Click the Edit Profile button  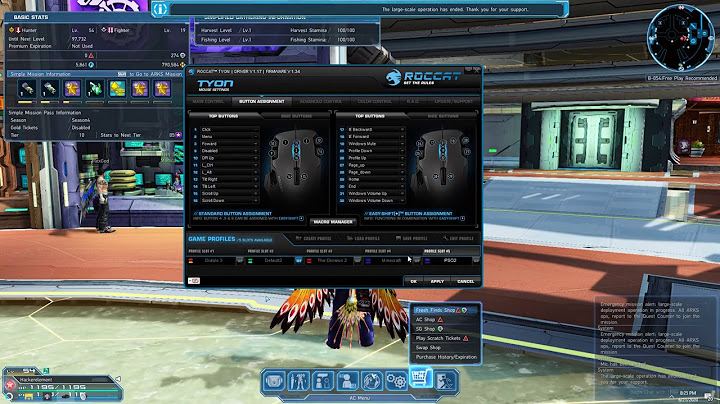(458, 238)
